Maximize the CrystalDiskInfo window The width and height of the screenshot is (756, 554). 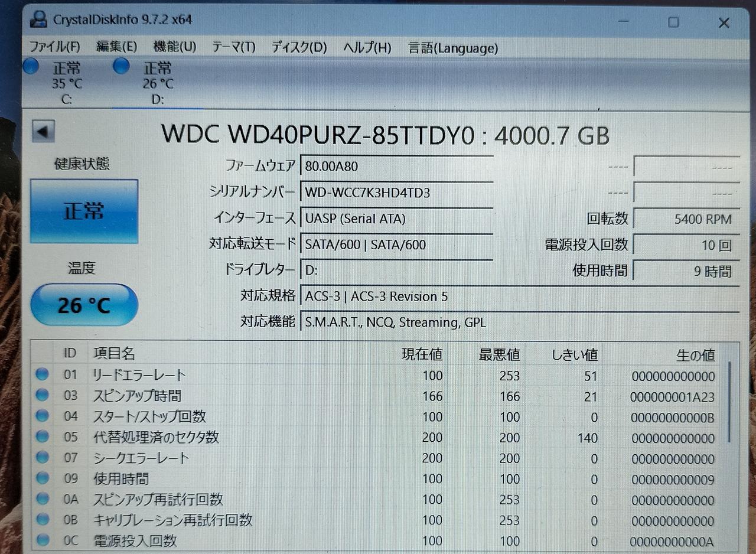click(x=673, y=22)
